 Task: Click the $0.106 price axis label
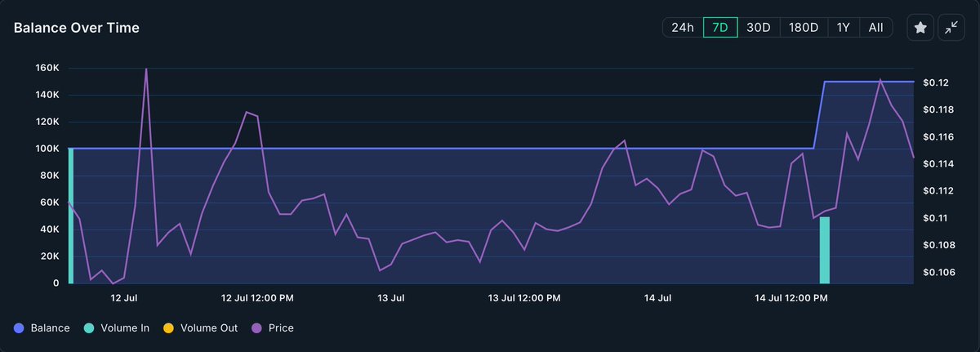coord(938,273)
